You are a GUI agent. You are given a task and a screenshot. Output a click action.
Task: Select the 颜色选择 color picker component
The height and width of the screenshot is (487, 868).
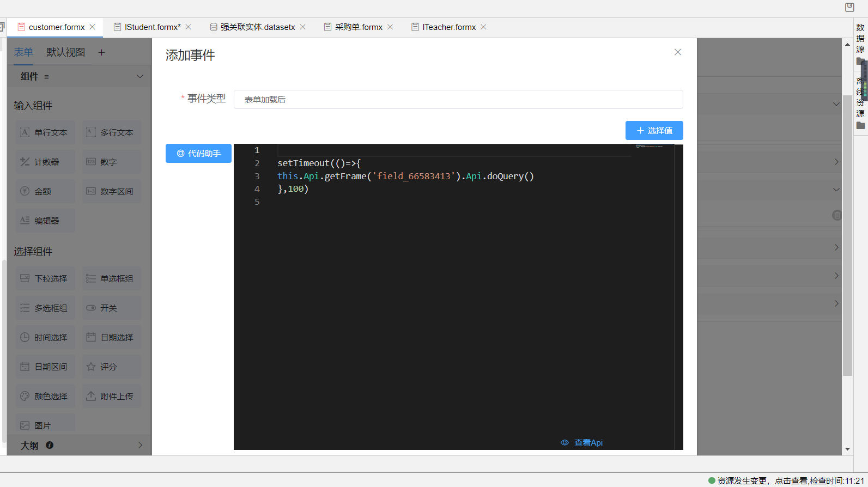tap(45, 397)
